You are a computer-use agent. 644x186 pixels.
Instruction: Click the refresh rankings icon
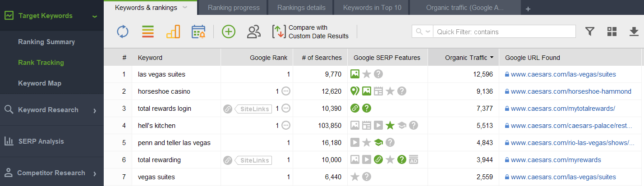(x=123, y=32)
